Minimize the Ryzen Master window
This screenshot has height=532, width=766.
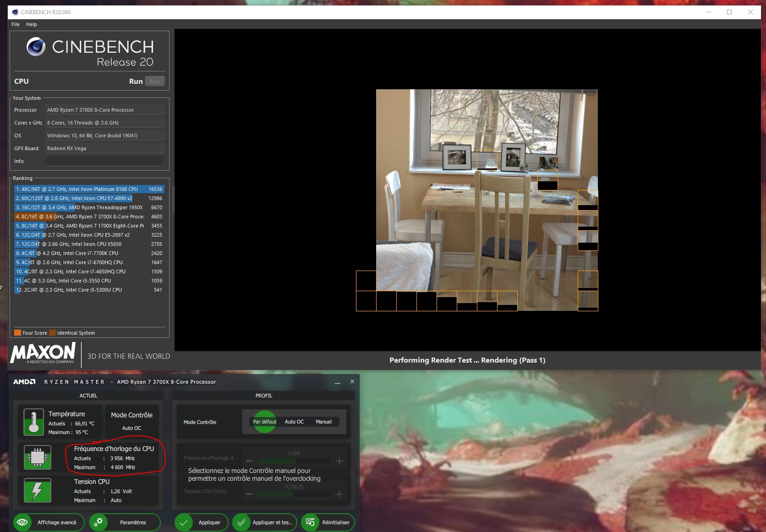(x=338, y=382)
